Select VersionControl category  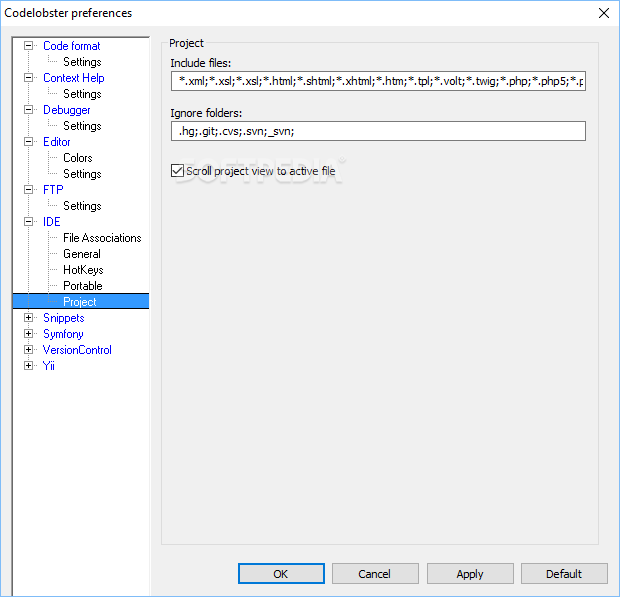click(77, 350)
